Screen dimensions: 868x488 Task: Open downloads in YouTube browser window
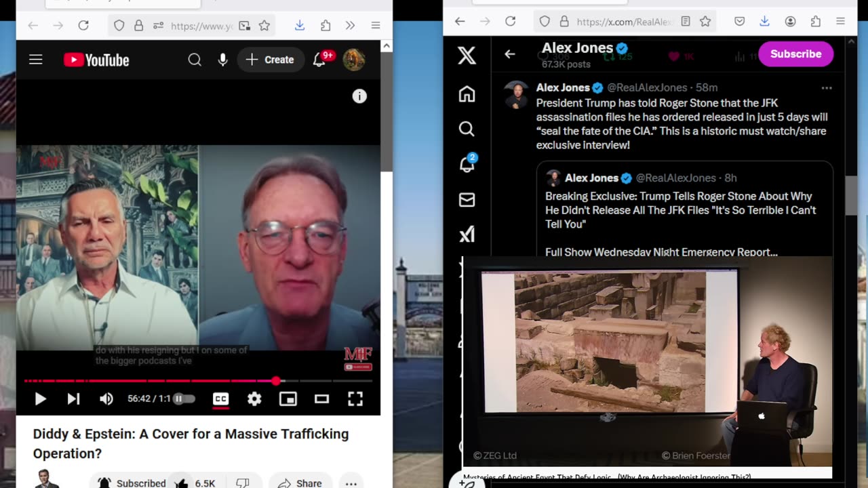point(300,26)
